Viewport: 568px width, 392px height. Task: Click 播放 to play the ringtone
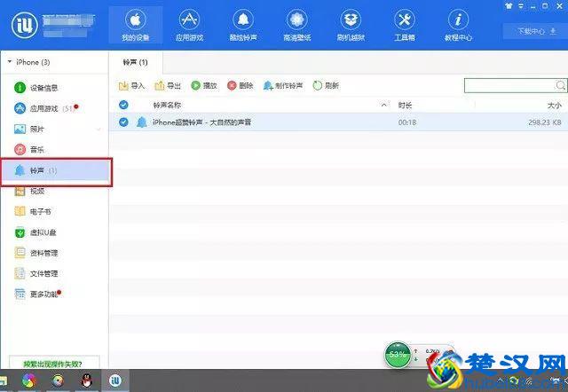(204, 86)
